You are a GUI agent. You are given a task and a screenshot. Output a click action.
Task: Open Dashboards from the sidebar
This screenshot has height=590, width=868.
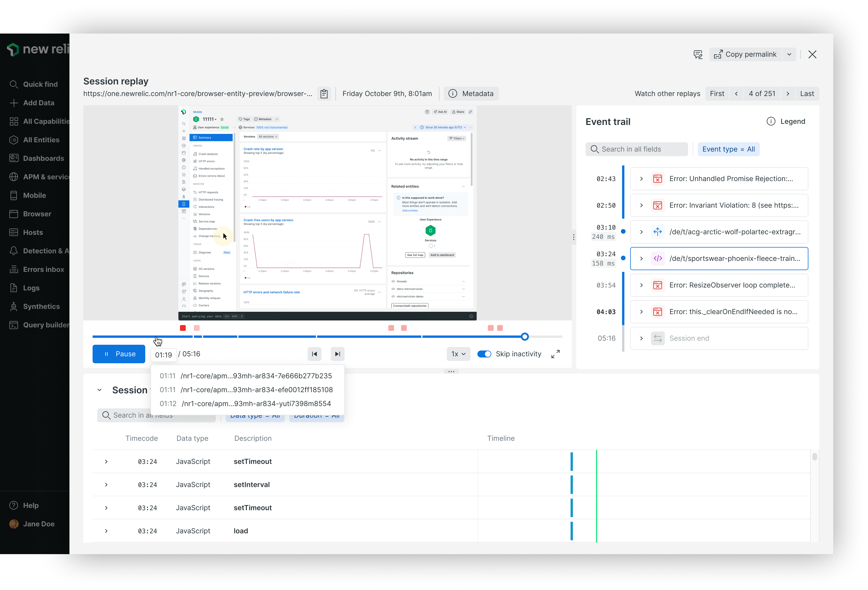click(x=37, y=158)
